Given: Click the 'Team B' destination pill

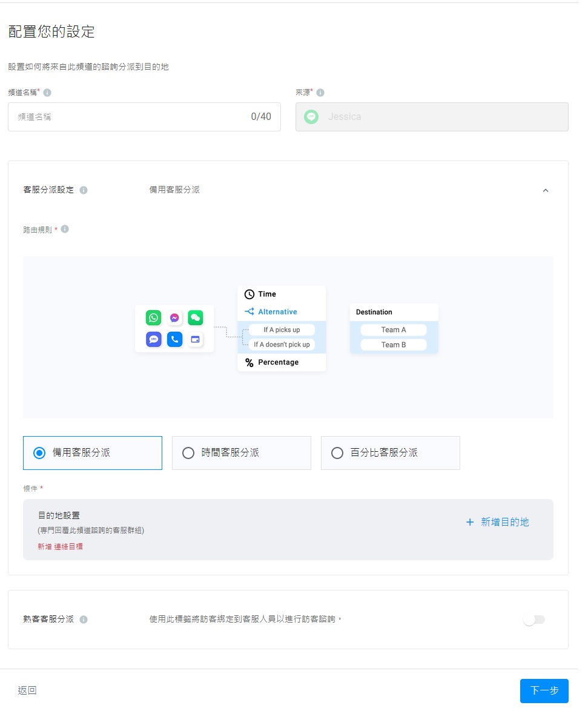Looking at the screenshot, I should click(394, 345).
